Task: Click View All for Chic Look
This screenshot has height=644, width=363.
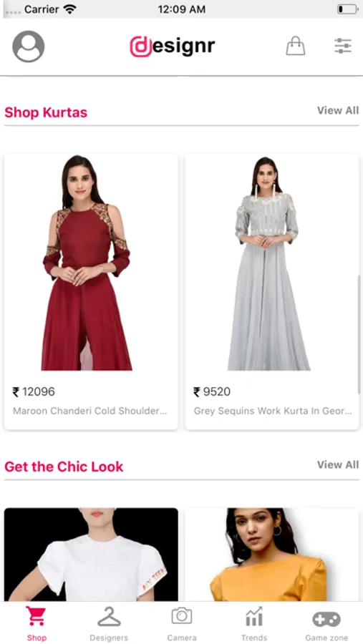Action: [x=338, y=465]
